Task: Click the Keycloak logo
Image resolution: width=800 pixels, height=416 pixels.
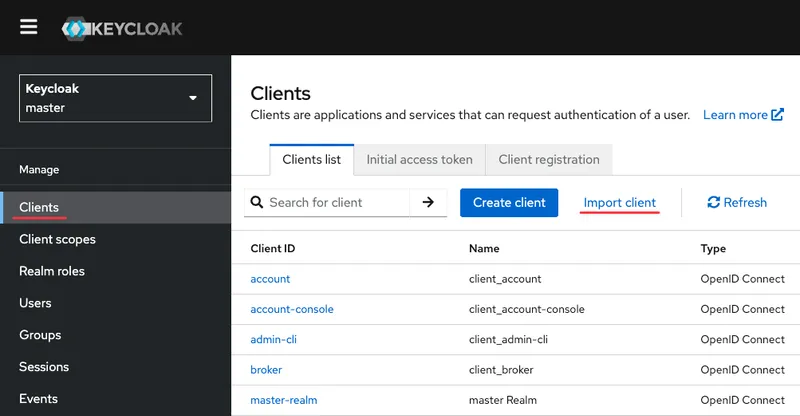Action: click(x=121, y=28)
